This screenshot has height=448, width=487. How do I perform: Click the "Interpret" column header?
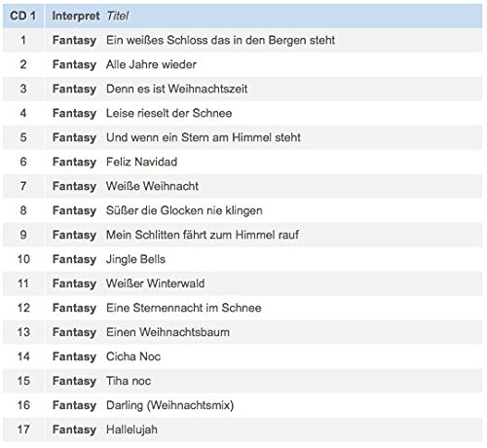tap(76, 16)
